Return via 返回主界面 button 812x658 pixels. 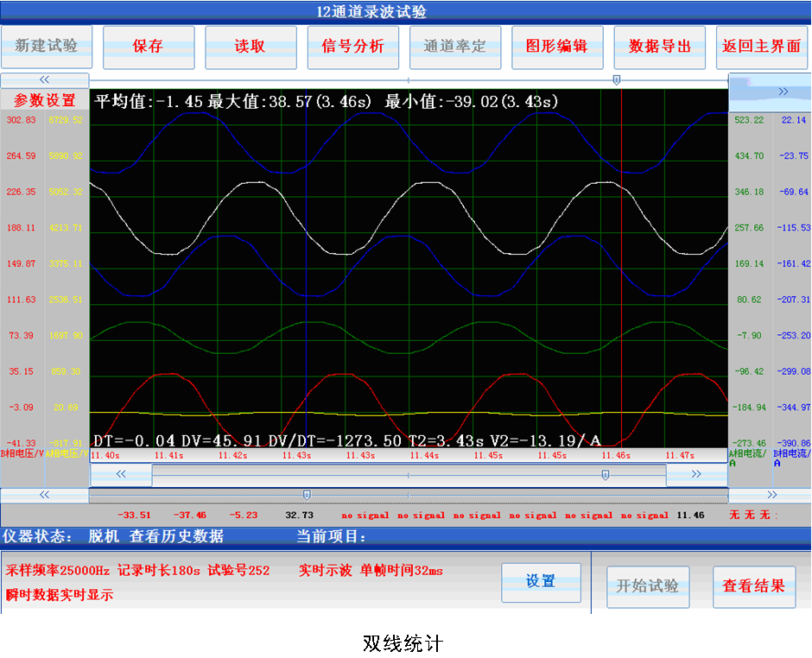coord(762,47)
